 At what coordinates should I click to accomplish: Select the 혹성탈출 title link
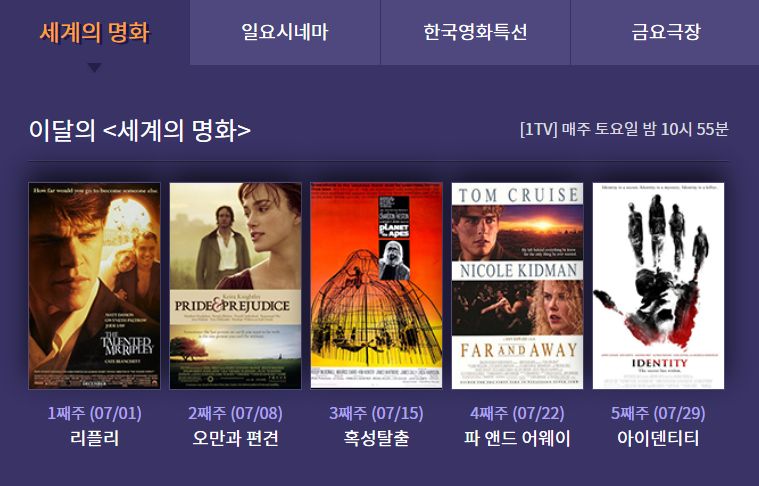click(x=376, y=438)
